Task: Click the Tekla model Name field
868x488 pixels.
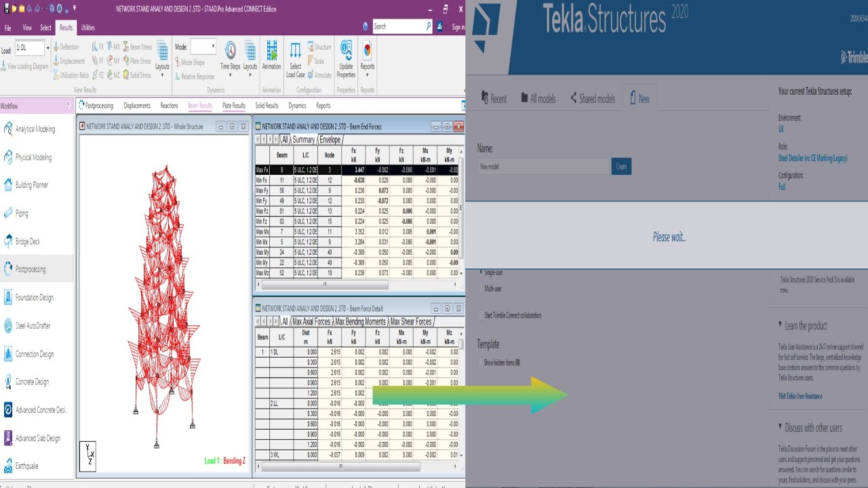Action: click(x=544, y=166)
